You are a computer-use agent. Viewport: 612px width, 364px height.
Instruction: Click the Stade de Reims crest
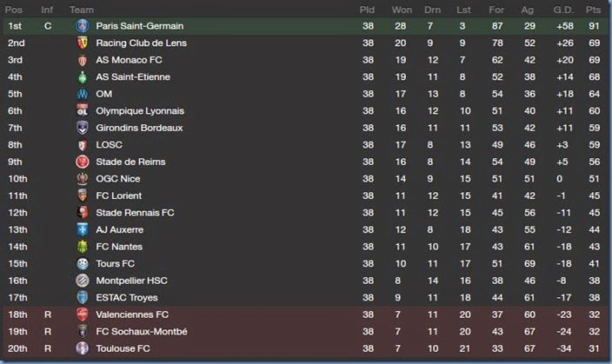click(x=83, y=162)
